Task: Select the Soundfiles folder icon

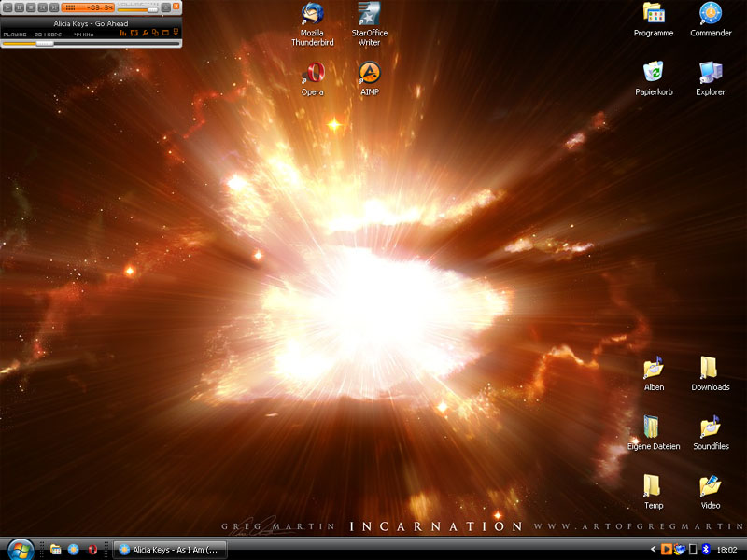Action: tap(711, 433)
